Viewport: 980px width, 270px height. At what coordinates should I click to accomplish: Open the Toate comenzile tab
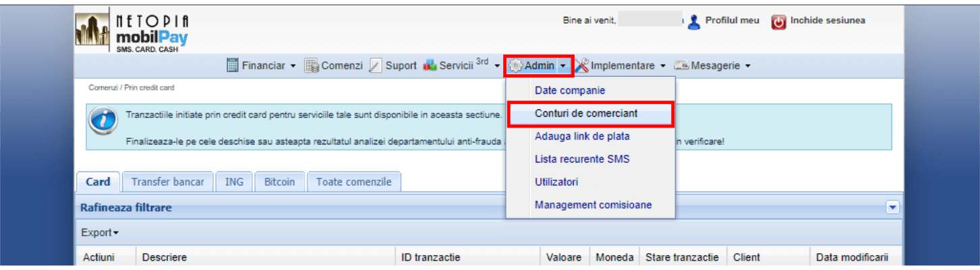coord(353,182)
